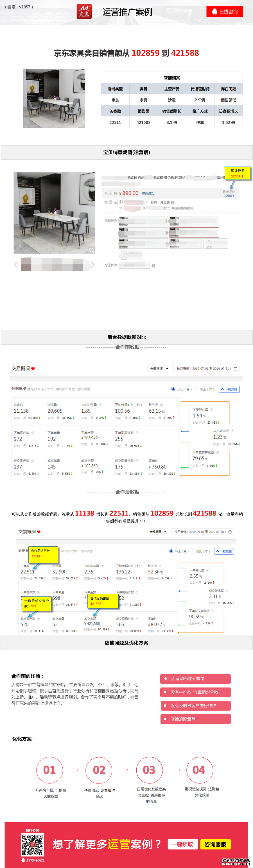Click 下载数据 in the September panel

(224, 551)
